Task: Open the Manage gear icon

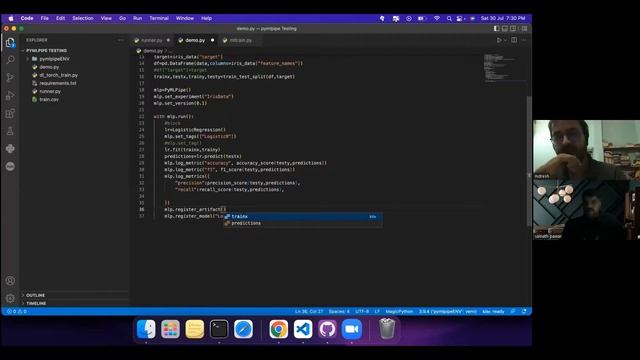Action: coord(10,298)
